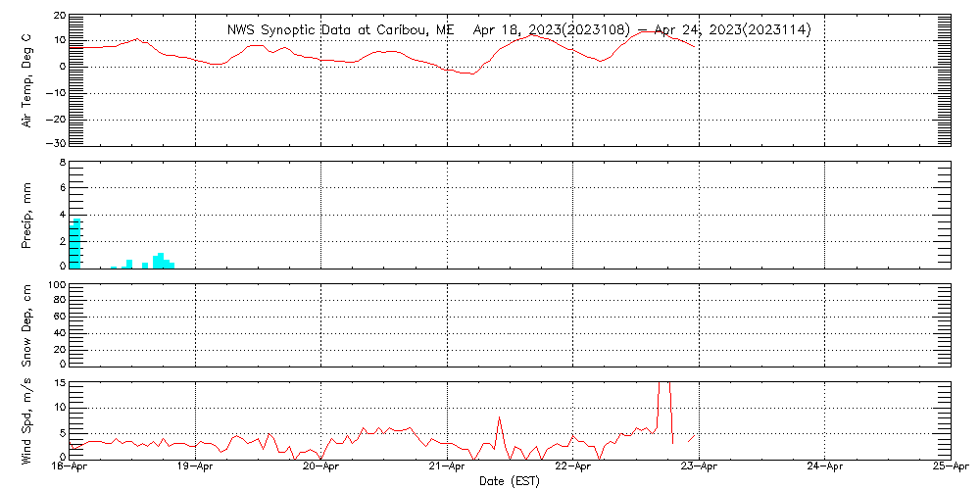The image size is (980, 490).
Task: Click the '100' snow depth axis value
Action: pos(57,285)
